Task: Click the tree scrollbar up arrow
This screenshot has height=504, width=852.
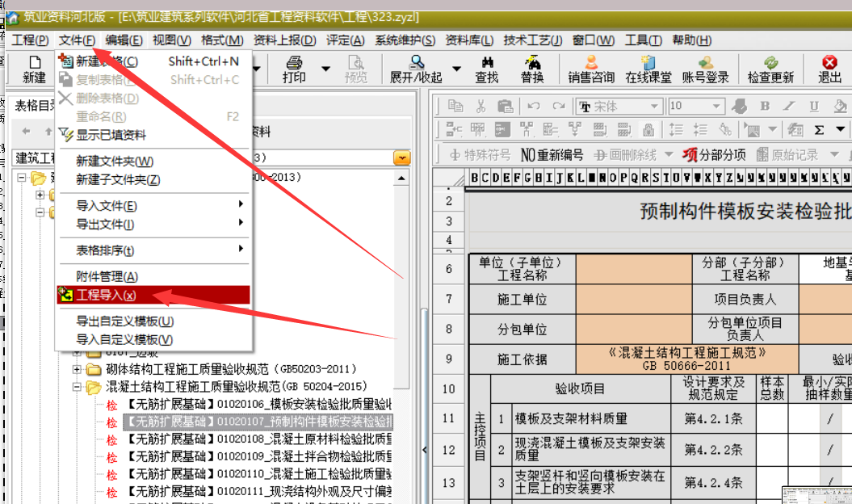Action: (x=401, y=178)
